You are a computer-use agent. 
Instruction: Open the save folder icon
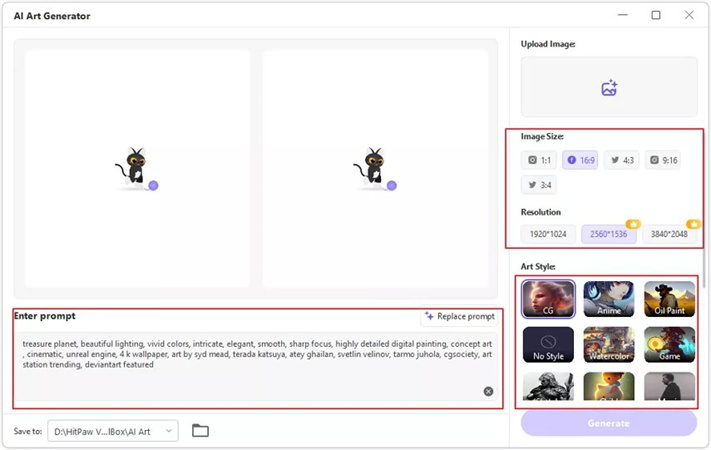200,430
